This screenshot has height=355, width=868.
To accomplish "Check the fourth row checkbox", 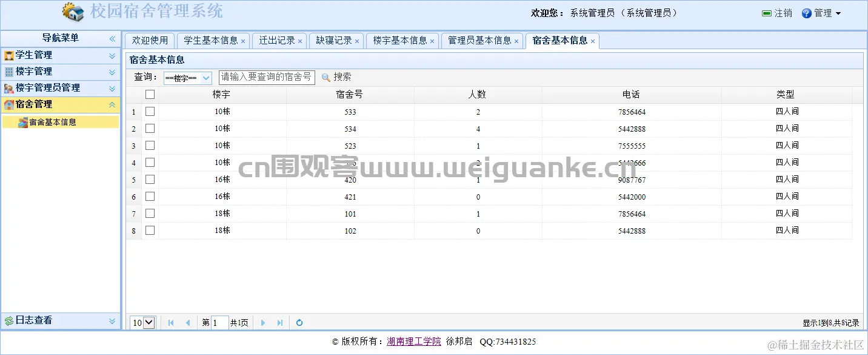I will [150, 162].
